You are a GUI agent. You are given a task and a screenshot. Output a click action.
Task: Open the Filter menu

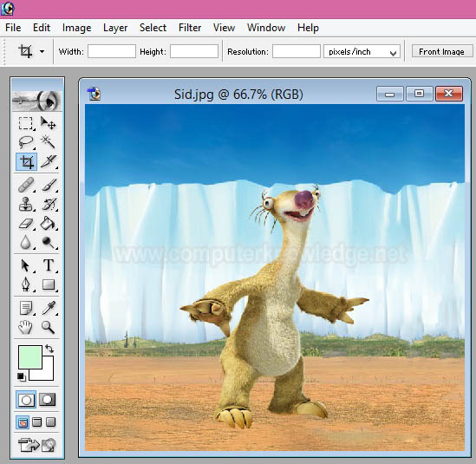(x=190, y=28)
